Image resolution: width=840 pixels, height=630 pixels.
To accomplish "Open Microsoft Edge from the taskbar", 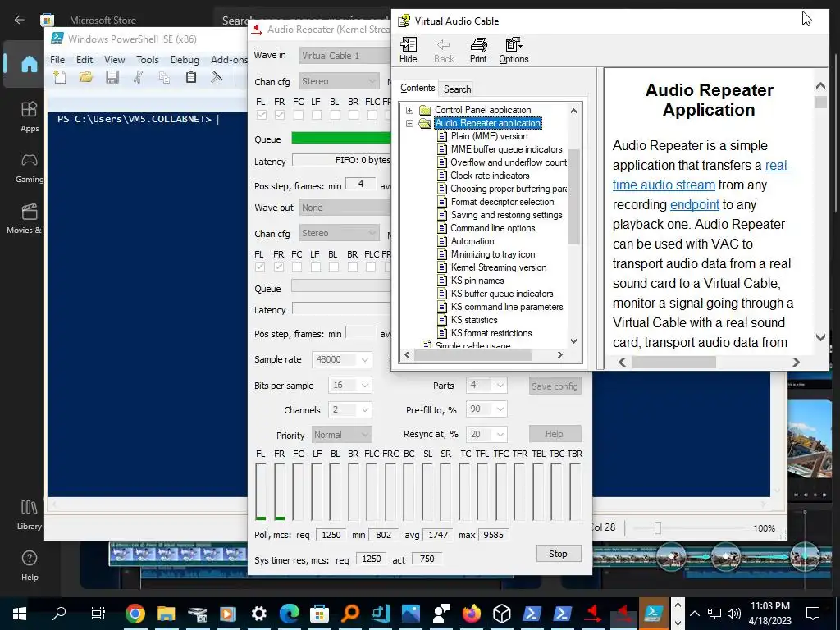I will tap(289, 614).
